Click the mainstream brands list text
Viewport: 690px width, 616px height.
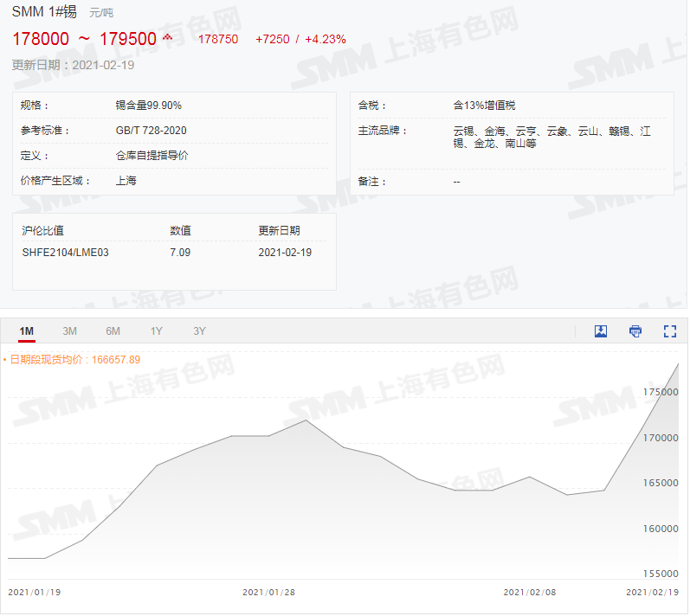(551, 137)
